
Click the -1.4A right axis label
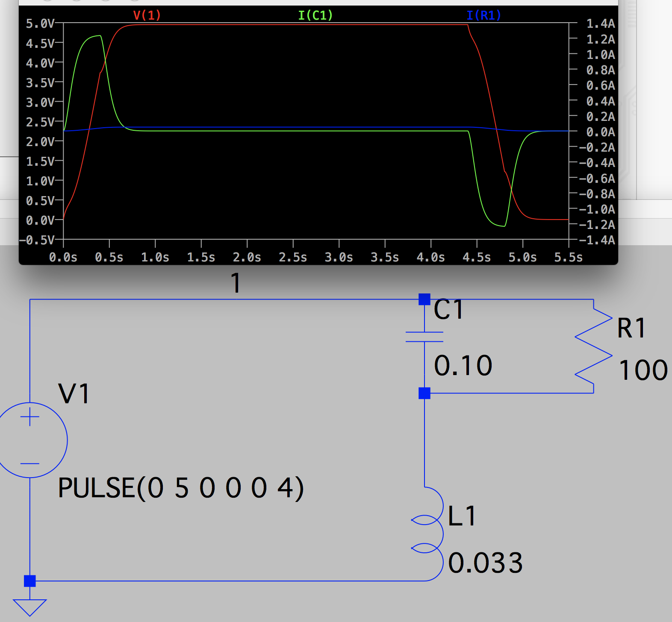(x=597, y=240)
